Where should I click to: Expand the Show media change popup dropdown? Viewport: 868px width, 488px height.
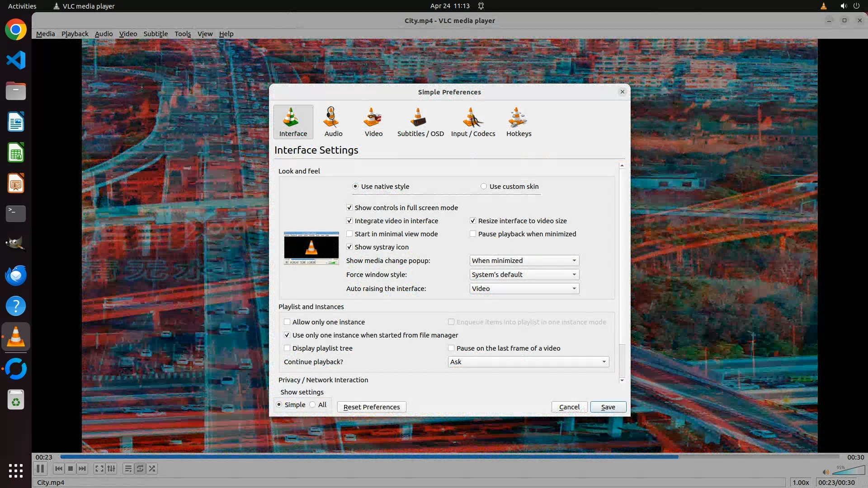(524, 261)
